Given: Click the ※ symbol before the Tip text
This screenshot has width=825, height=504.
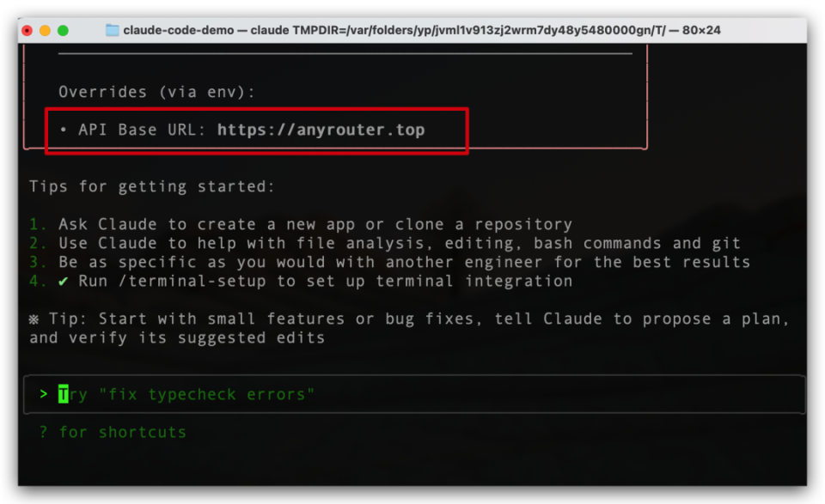Looking at the screenshot, I should tap(34, 319).
